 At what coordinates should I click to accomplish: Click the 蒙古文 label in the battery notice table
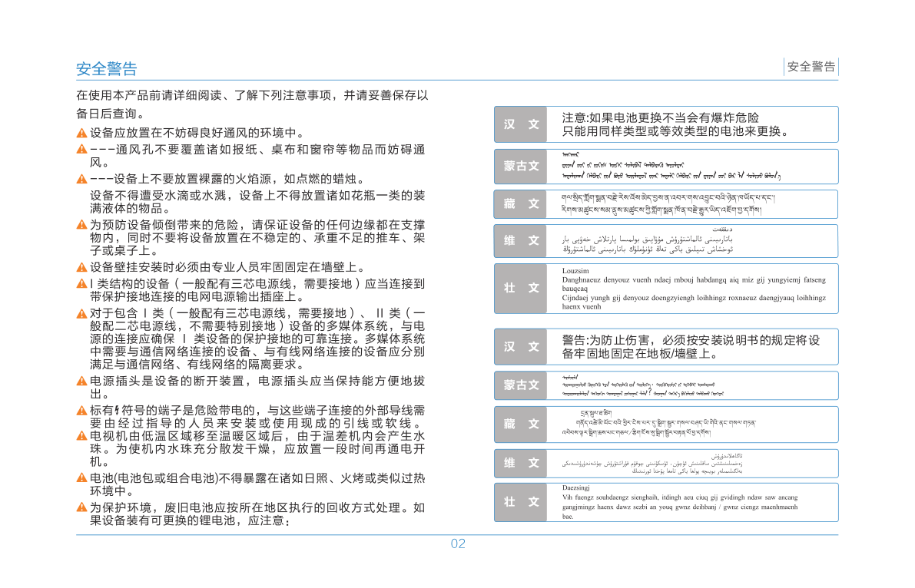click(521, 167)
